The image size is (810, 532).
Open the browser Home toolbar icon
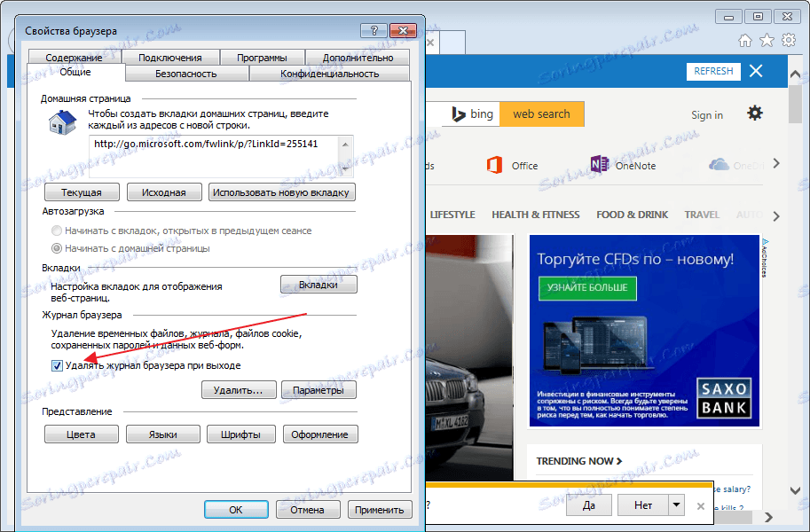pos(745,40)
